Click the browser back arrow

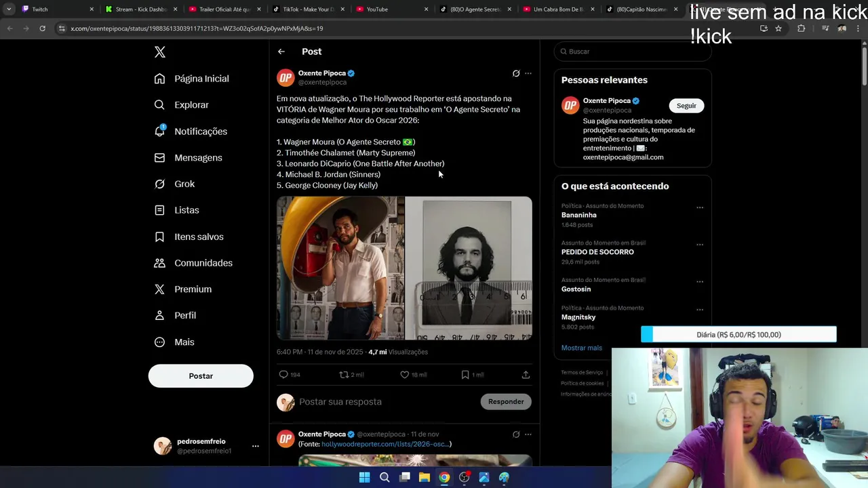point(10,28)
